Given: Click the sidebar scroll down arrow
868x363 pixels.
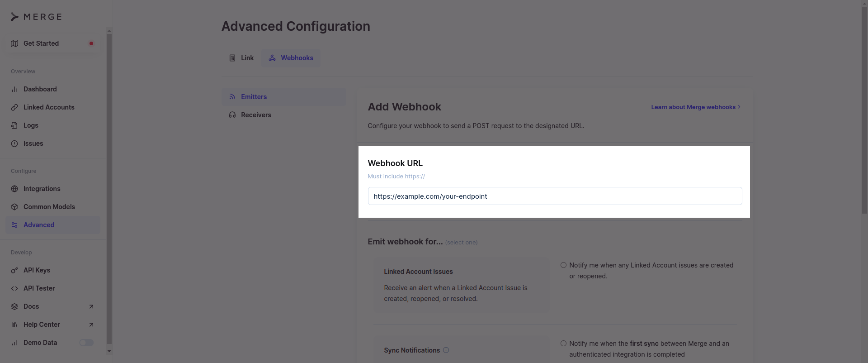Looking at the screenshot, I should pyautogui.click(x=109, y=351).
